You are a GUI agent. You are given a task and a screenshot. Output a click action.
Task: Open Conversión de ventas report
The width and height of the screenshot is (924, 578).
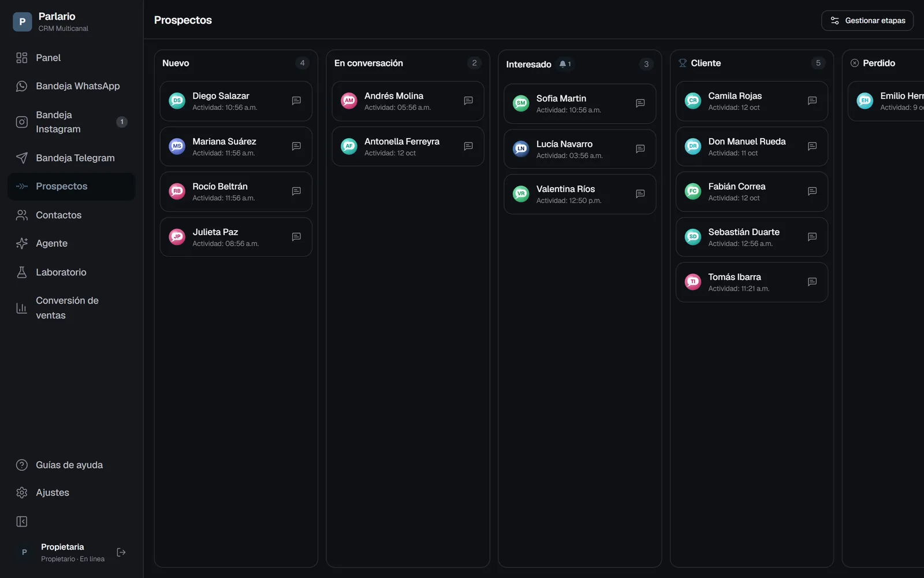(72, 308)
